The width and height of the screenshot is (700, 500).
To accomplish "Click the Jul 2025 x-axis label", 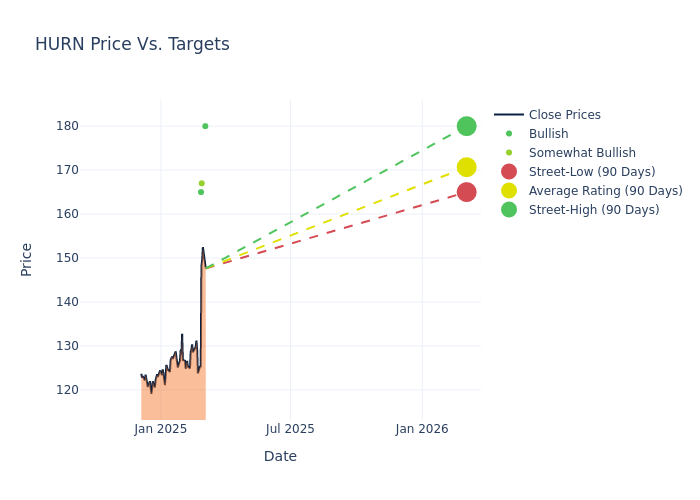I will [290, 429].
